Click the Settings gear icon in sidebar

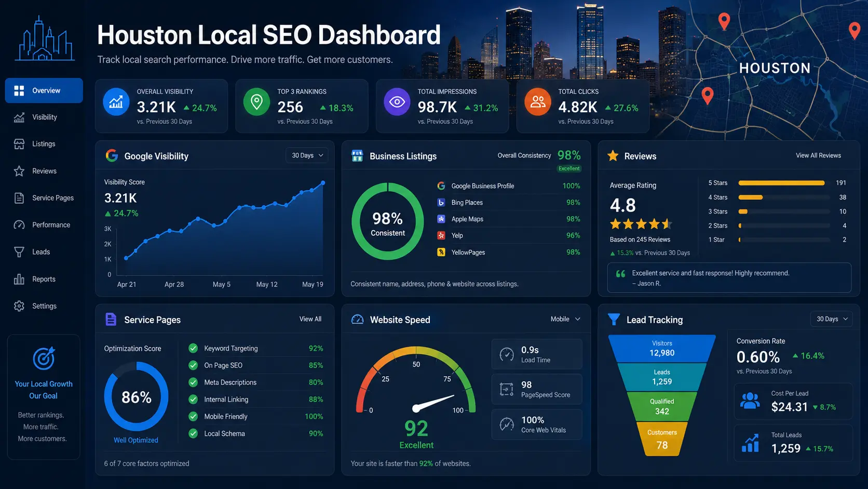[19, 306]
